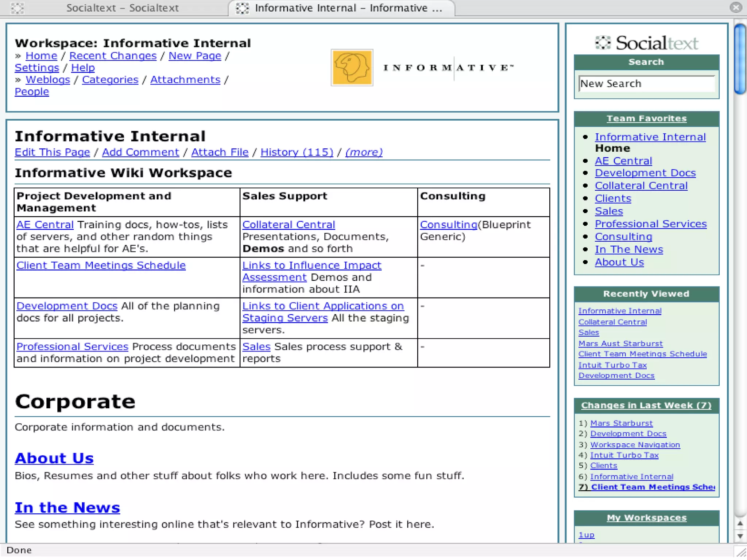
Task: Switch to the Socialtext browser tab
Action: tap(122, 8)
